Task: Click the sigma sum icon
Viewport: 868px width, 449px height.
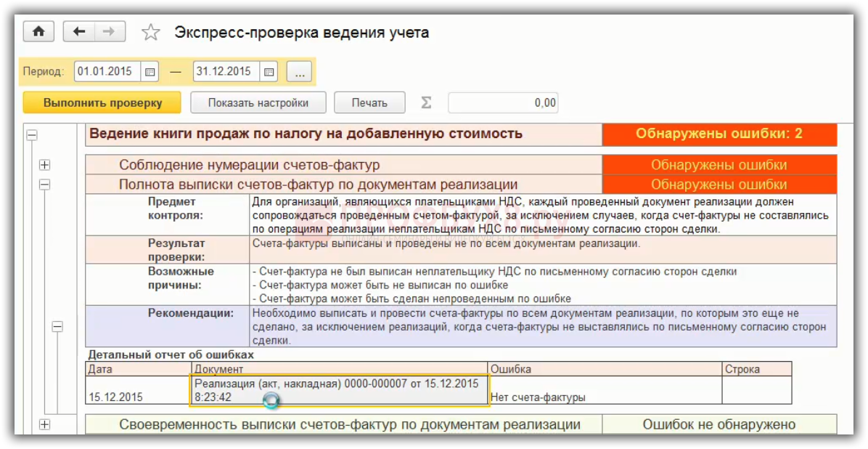Action: [426, 102]
